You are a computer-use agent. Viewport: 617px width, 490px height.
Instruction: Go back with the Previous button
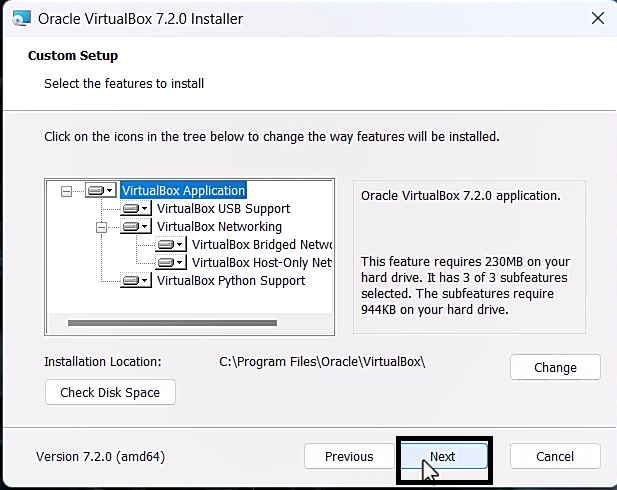[x=349, y=457]
